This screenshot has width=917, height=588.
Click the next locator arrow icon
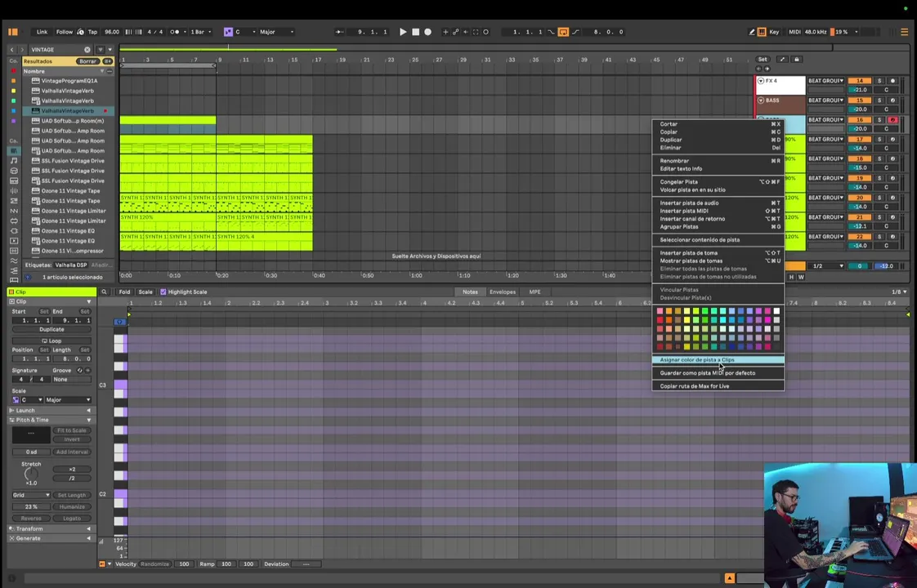point(767,69)
